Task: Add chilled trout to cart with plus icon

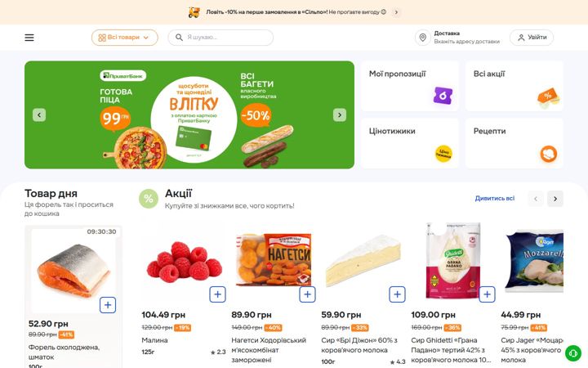Action: [108, 305]
